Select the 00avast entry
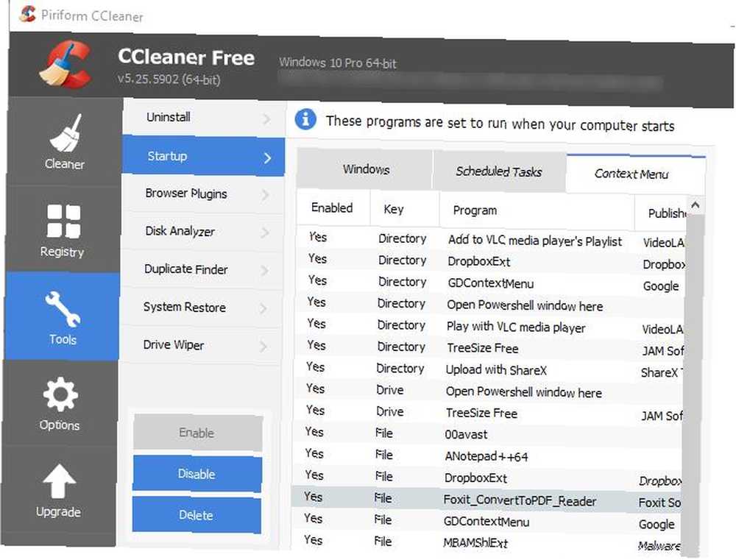The height and width of the screenshot is (560, 736). 486,434
